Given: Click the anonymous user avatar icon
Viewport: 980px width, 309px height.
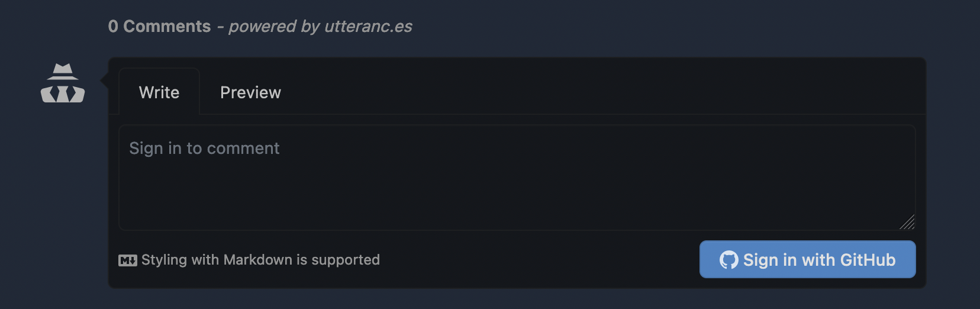Looking at the screenshot, I should [63, 83].
